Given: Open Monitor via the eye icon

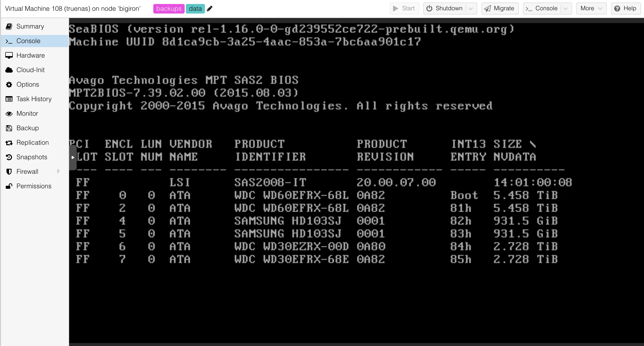Looking at the screenshot, I should pos(9,113).
